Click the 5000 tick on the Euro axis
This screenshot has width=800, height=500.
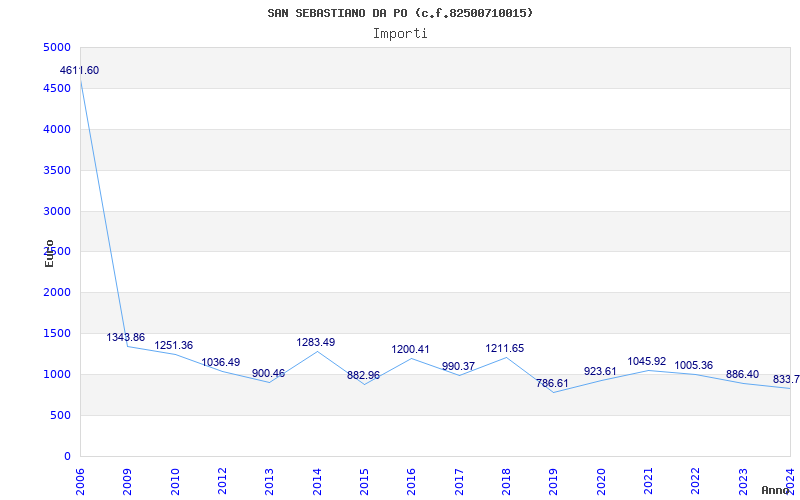coord(57,47)
